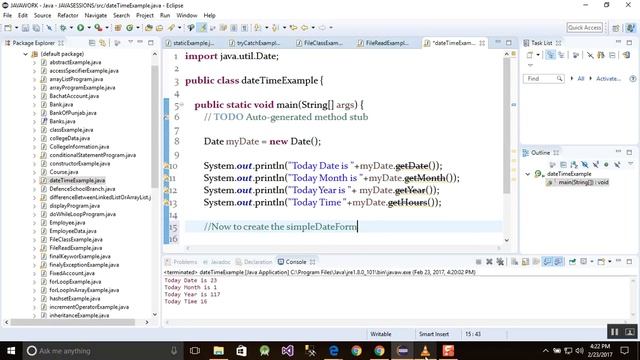Open Debug button dropdown arrow
The width and height of the screenshot is (640, 360).
[x=71, y=28]
